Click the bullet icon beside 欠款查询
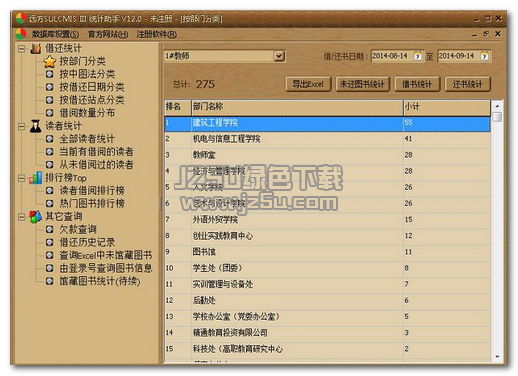Image resolution: width=518 pixels, height=376 pixels. click(x=50, y=229)
